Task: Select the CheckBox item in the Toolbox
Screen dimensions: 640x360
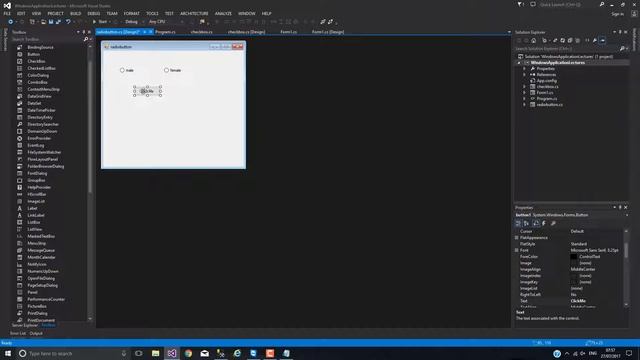Action: [36, 61]
